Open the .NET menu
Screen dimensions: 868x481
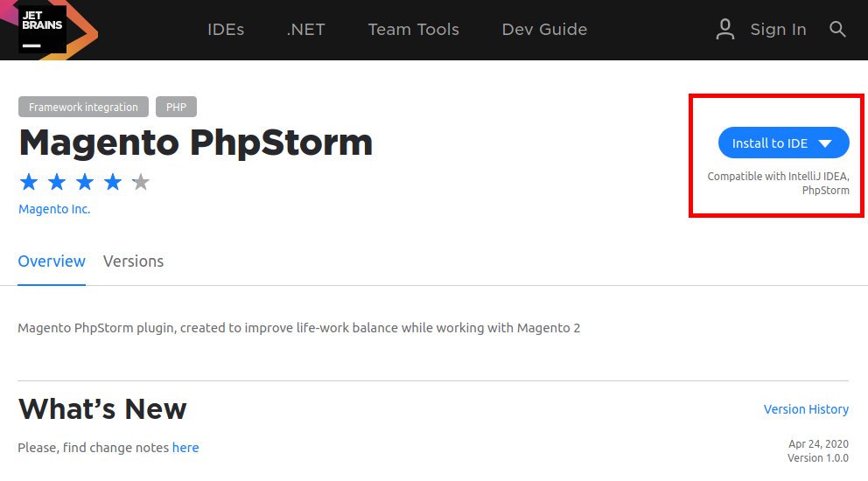(x=306, y=30)
